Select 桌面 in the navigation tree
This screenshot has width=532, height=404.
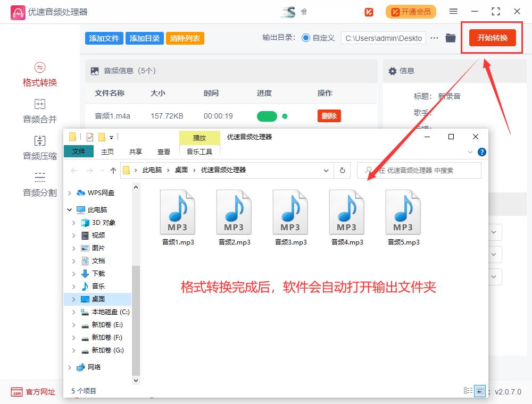98,299
